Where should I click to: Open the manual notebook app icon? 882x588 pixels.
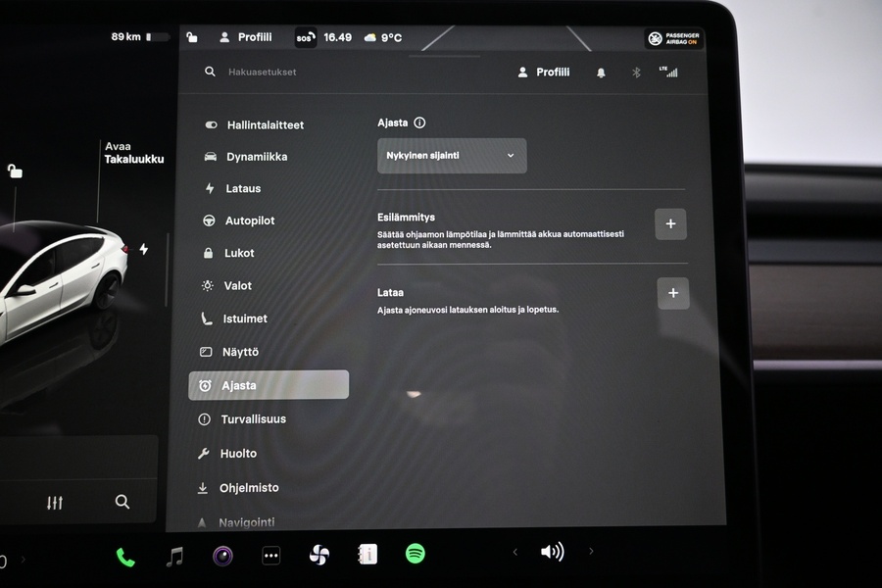point(367,555)
